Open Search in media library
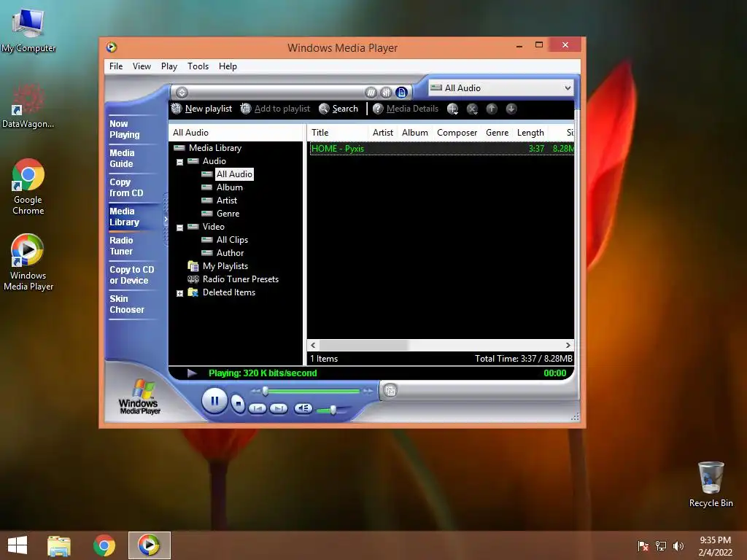 (338, 109)
